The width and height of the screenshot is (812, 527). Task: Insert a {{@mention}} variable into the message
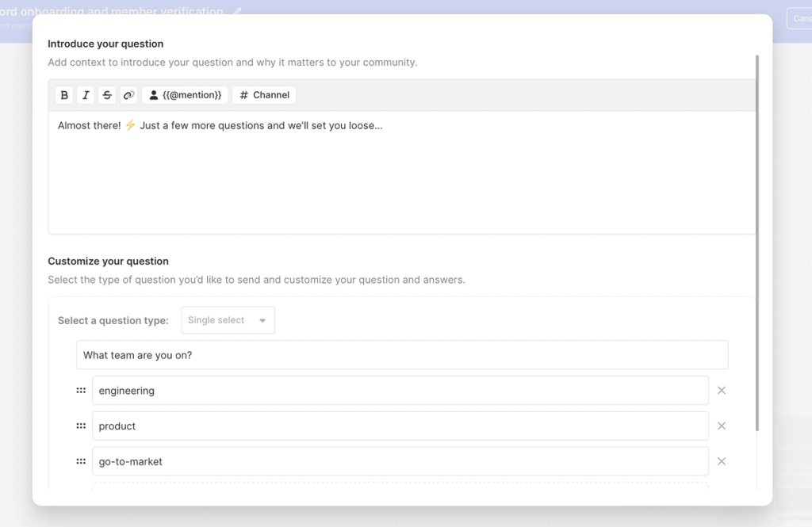(x=183, y=94)
